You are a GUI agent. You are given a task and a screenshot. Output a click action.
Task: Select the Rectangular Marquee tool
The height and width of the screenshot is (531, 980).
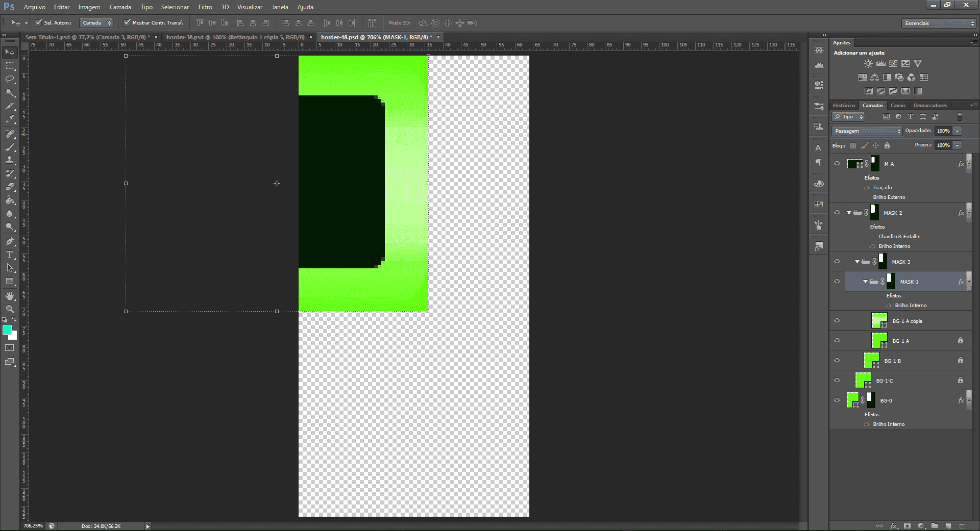[10, 66]
